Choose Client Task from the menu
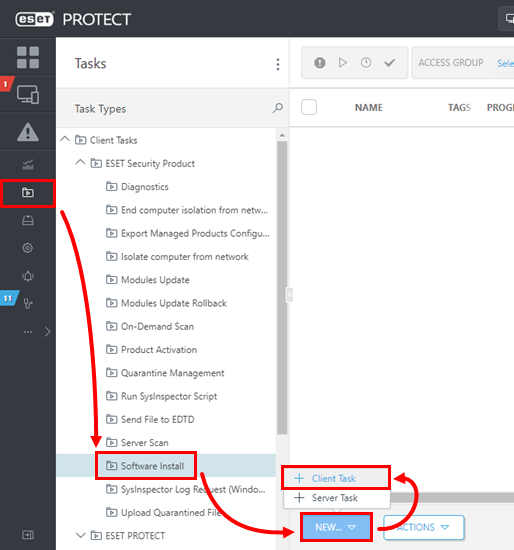This screenshot has height=550, width=514. (x=336, y=478)
